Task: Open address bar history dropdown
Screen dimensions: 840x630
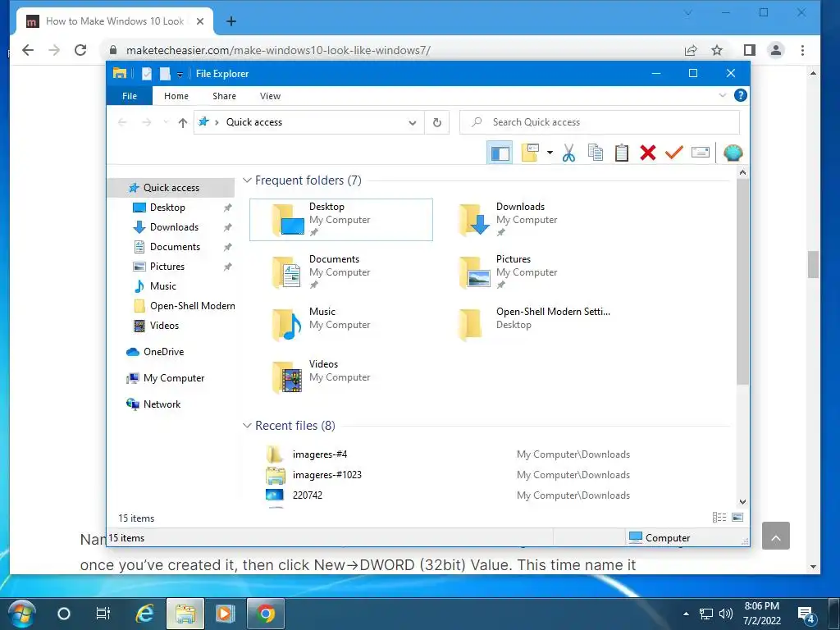Action: (x=413, y=123)
